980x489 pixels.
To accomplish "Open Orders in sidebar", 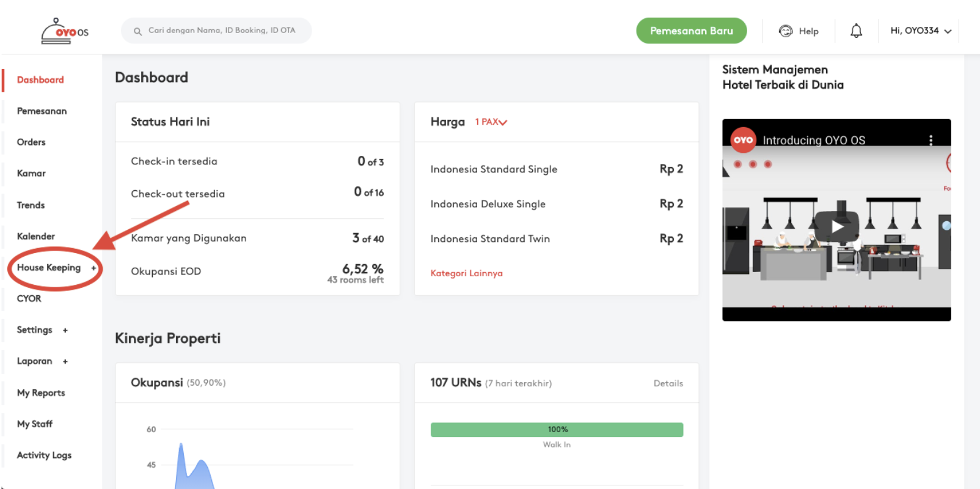I will click(x=31, y=142).
